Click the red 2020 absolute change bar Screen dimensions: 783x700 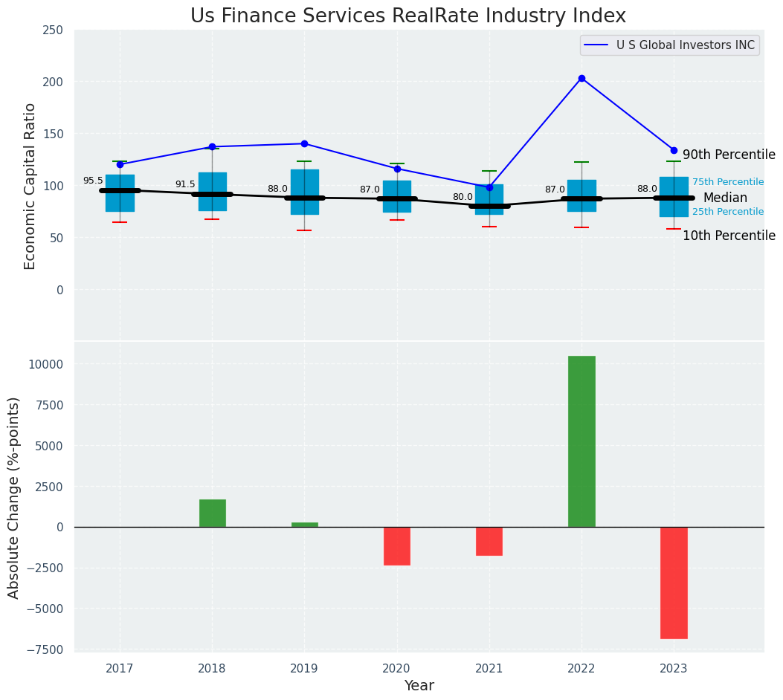(x=397, y=546)
